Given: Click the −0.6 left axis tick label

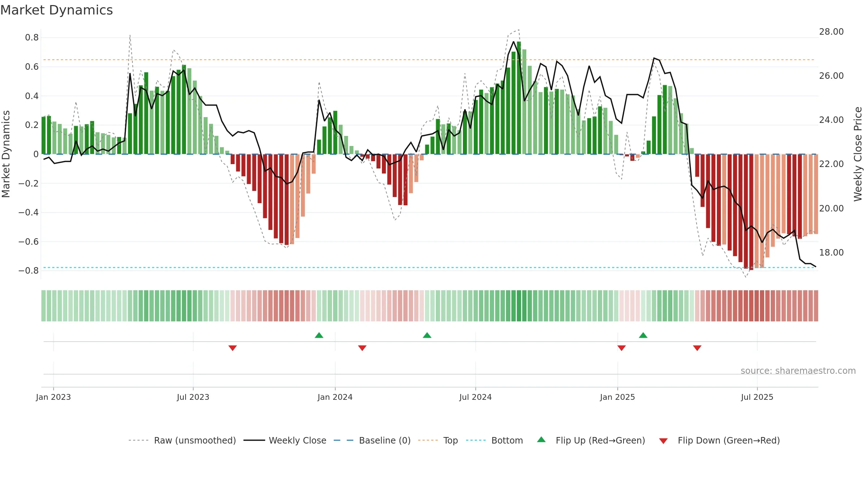Looking at the screenshot, I should pos(29,241).
